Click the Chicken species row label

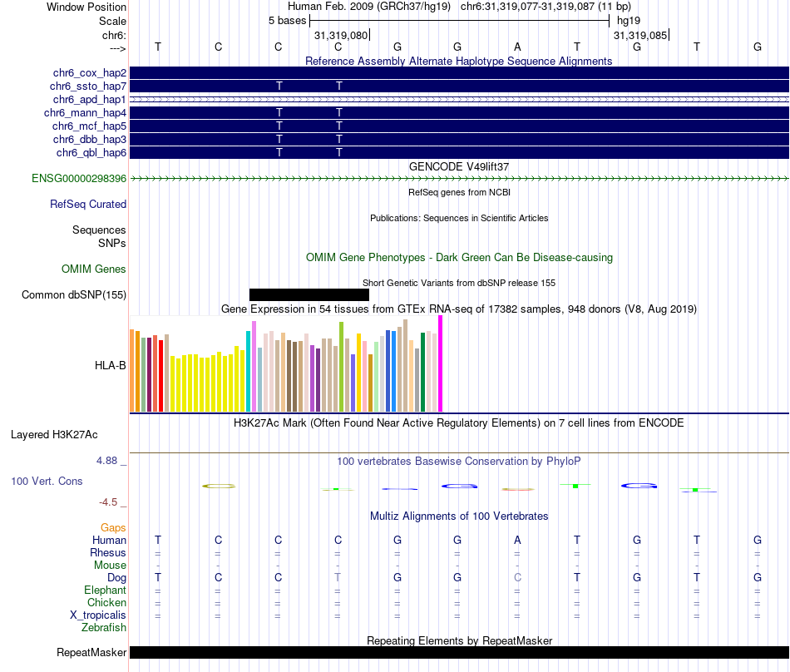(106, 602)
